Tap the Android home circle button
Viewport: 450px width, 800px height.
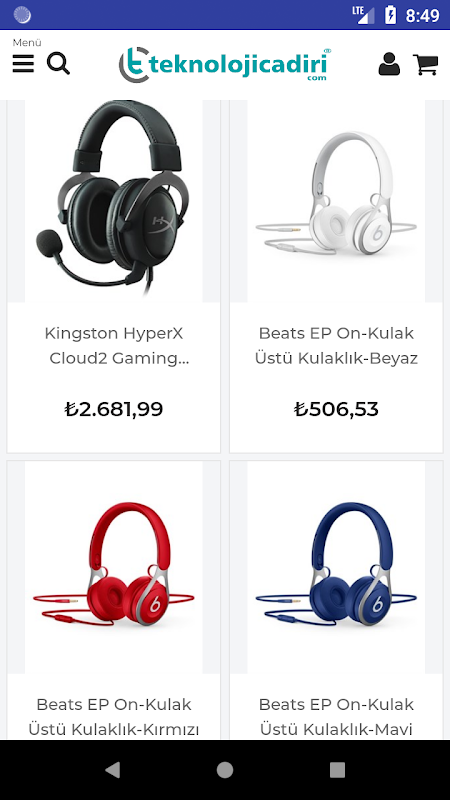[225, 770]
